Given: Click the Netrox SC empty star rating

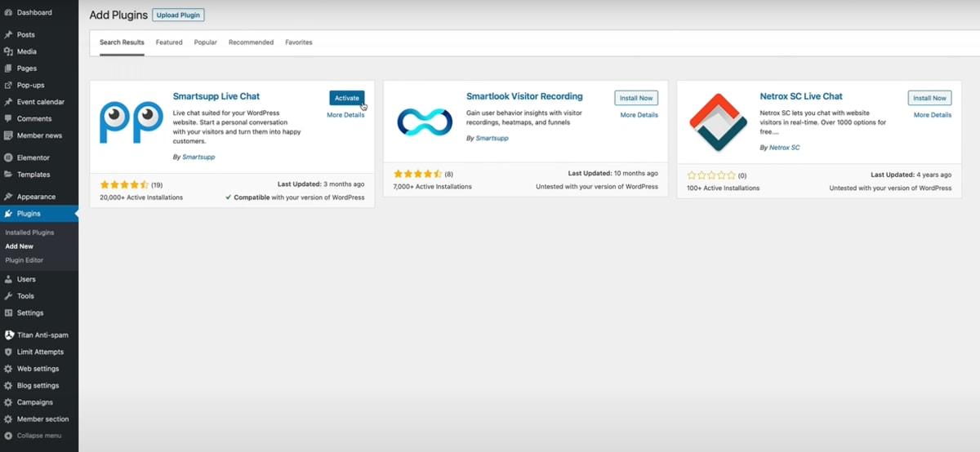Looking at the screenshot, I should (x=711, y=175).
